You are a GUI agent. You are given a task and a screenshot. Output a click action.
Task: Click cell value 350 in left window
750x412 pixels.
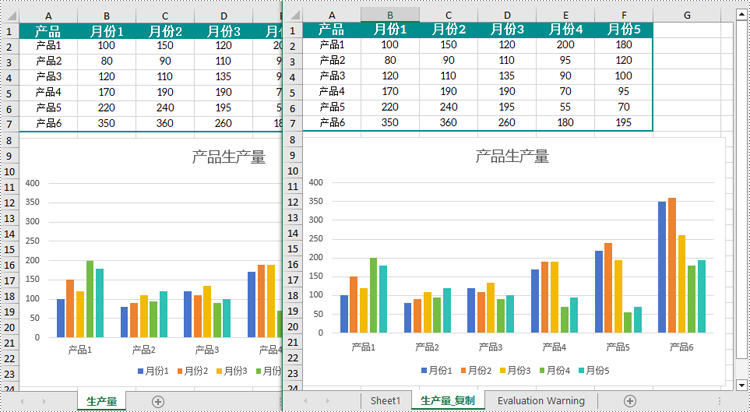107,123
